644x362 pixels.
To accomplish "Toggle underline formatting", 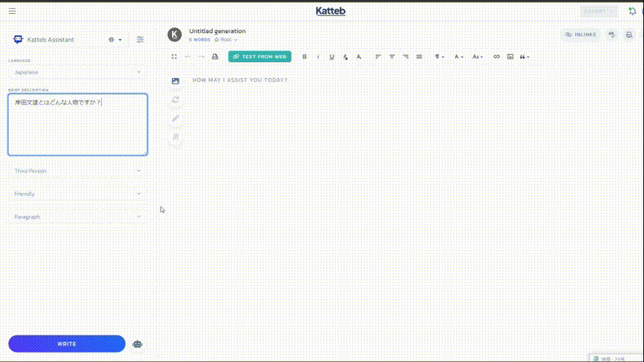I will coord(331,57).
